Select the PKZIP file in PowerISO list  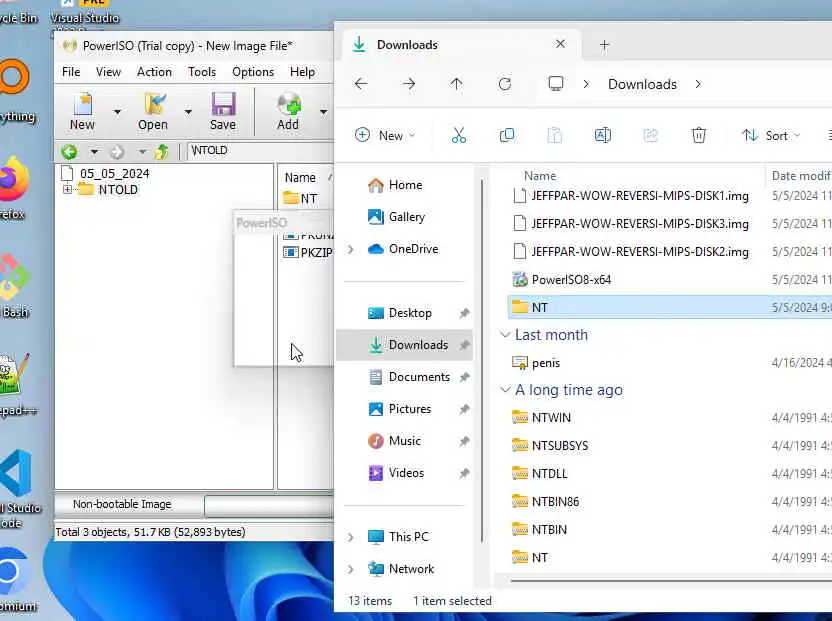click(316, 253)
